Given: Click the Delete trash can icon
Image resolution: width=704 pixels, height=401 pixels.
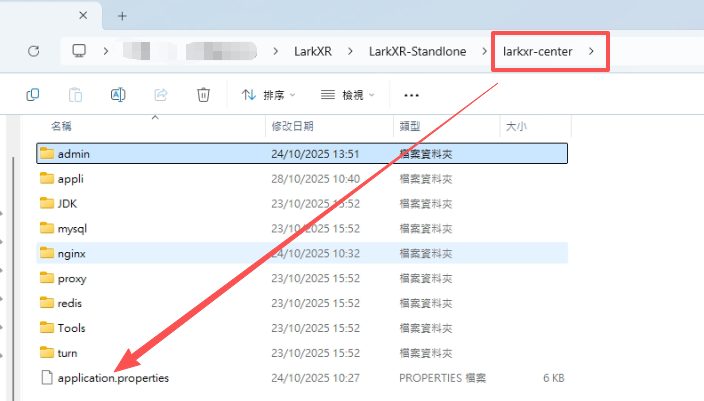Looking at the screenshot, I should click(203, 95).
